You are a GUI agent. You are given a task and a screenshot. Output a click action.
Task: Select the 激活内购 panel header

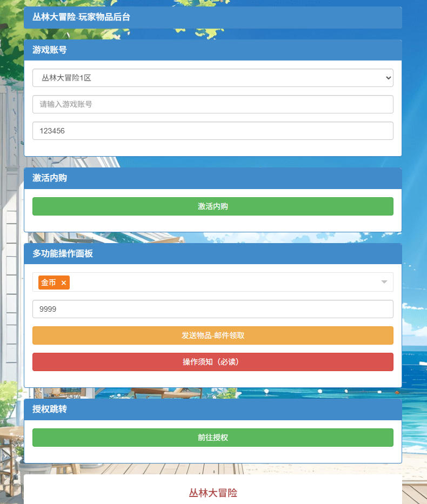(x=50, y=178)
